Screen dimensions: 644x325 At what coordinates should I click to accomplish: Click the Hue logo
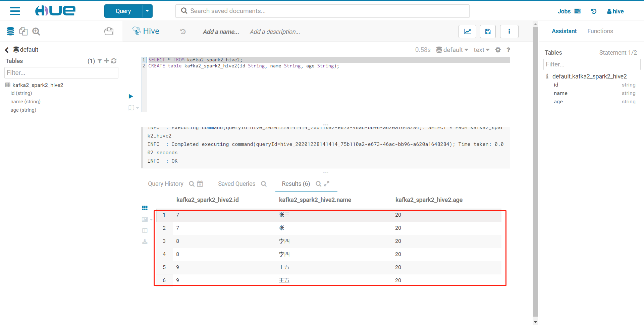point(55,11)
